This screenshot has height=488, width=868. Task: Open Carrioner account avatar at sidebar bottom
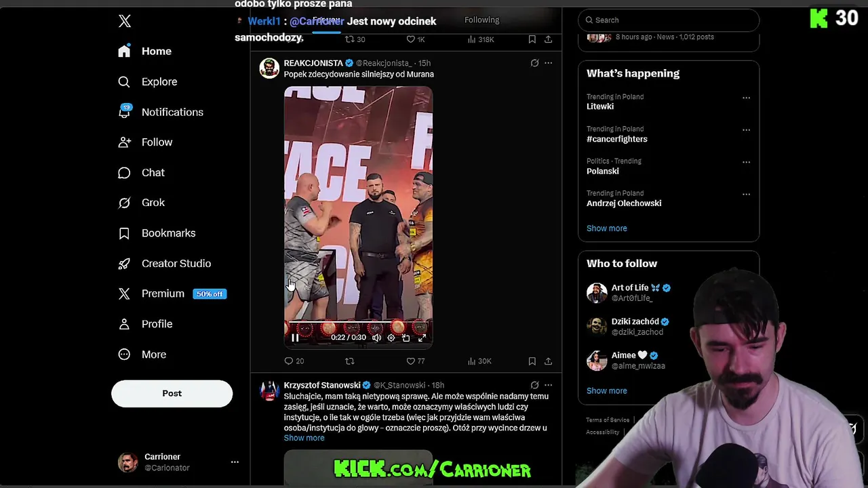127,462
